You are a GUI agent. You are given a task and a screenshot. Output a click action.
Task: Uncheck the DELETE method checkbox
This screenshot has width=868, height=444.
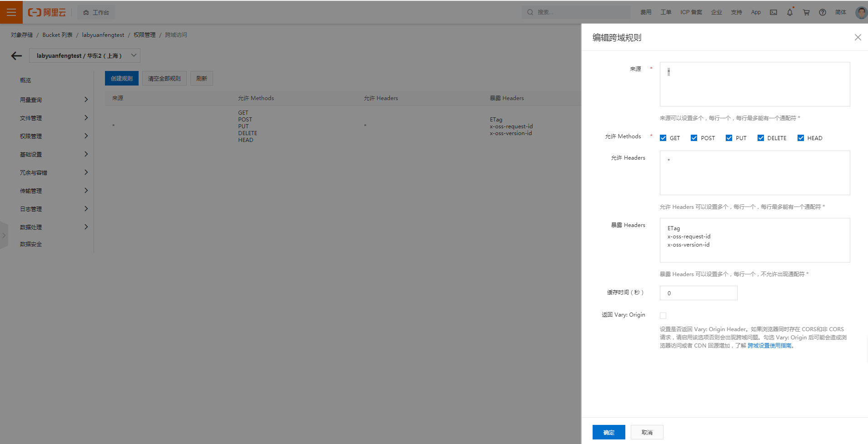(x=761, y=138)
